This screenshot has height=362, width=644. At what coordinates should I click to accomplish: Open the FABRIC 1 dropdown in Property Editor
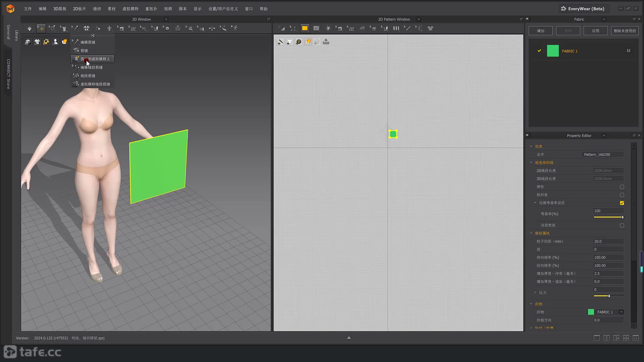point(621,312)
